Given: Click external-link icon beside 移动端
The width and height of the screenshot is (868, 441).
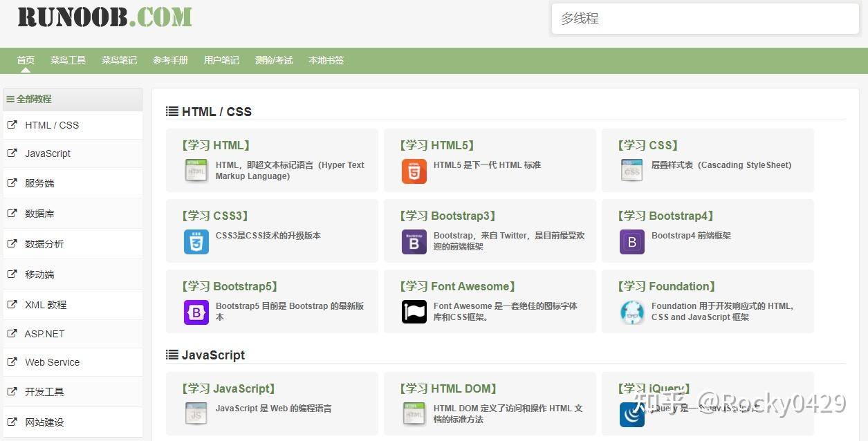Looking at the screenshot, I should coord(12,274).
